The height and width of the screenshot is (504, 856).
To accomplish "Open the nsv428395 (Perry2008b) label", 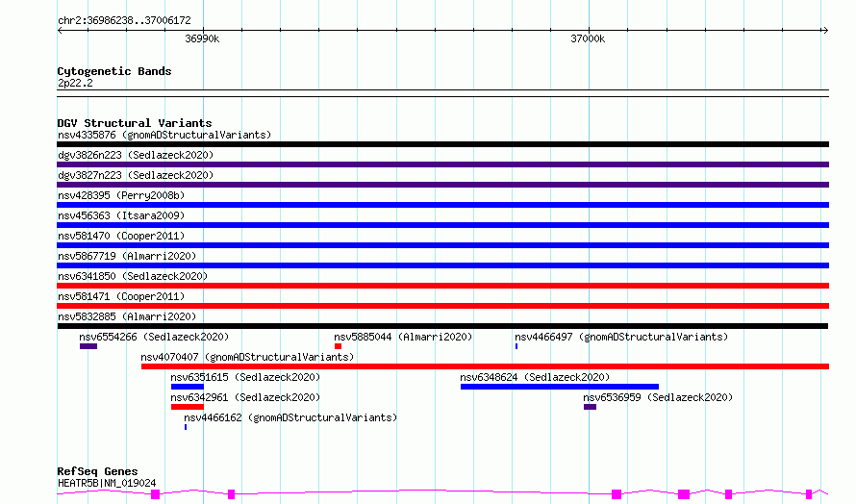I will (121, 195).
